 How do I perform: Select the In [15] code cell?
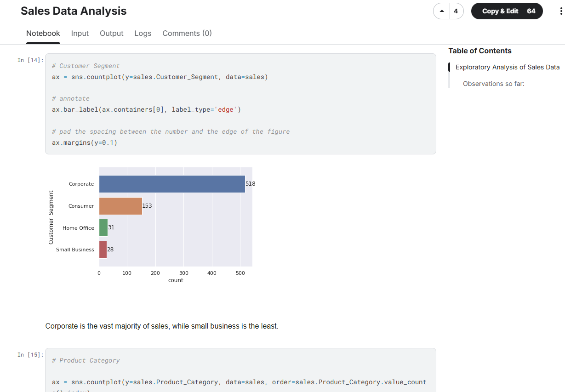click(x=240, y=370)
